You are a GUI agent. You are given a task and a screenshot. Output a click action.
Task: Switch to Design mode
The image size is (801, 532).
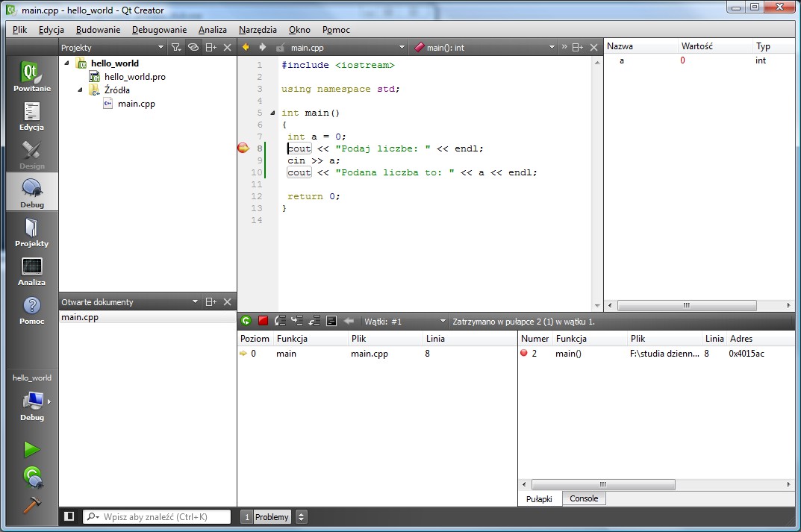pyautogui.click(x=31, y=154)
